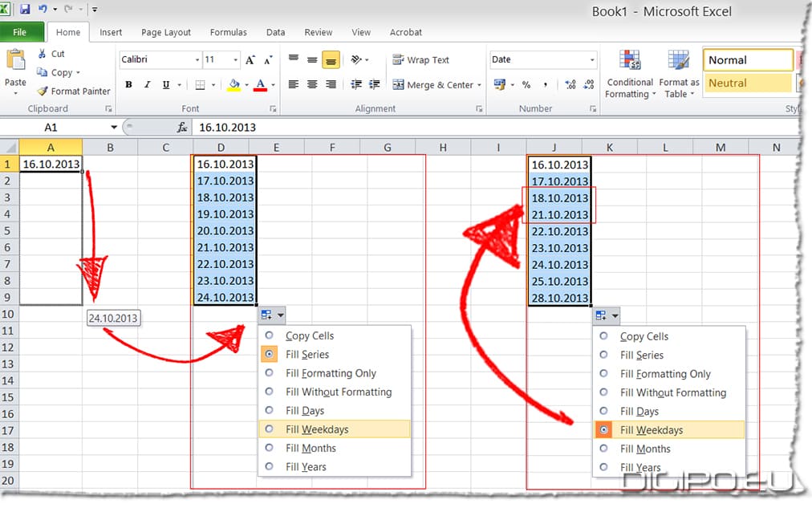Click the Percent Style number icon
The height and width of the screenshot is (508, 812).
(526, 85)
